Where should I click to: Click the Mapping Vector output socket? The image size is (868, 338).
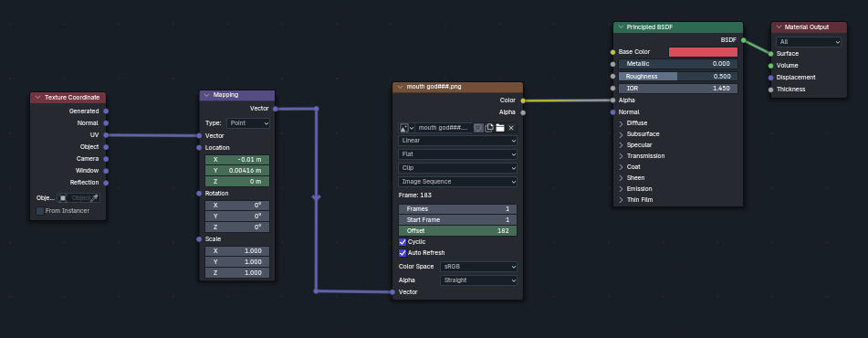[x=275, y=109]
